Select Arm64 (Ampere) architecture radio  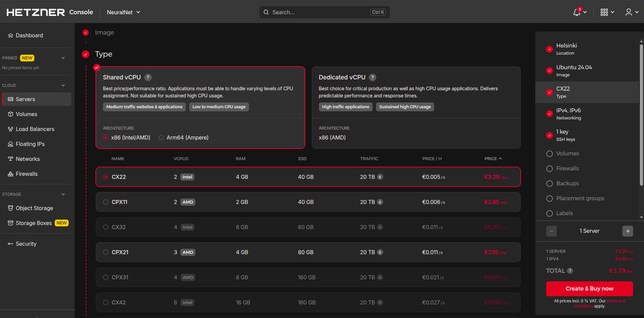click(x=161, y=137)
